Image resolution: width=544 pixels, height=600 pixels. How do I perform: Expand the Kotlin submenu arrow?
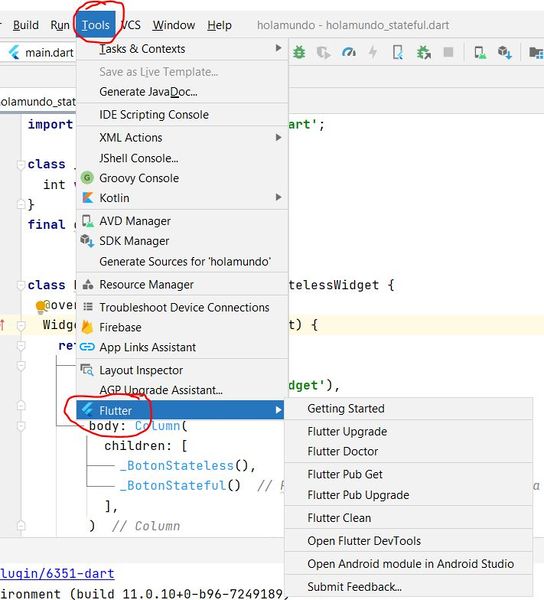click(279, 197)
